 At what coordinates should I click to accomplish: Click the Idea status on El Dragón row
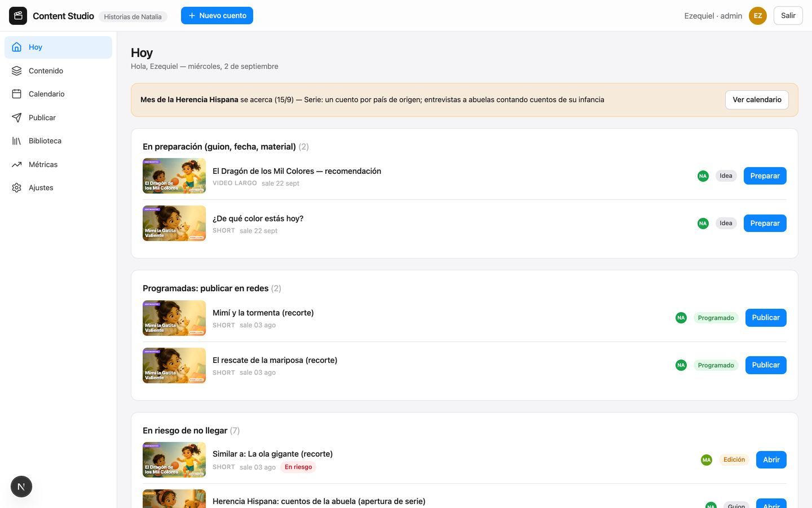726,176
